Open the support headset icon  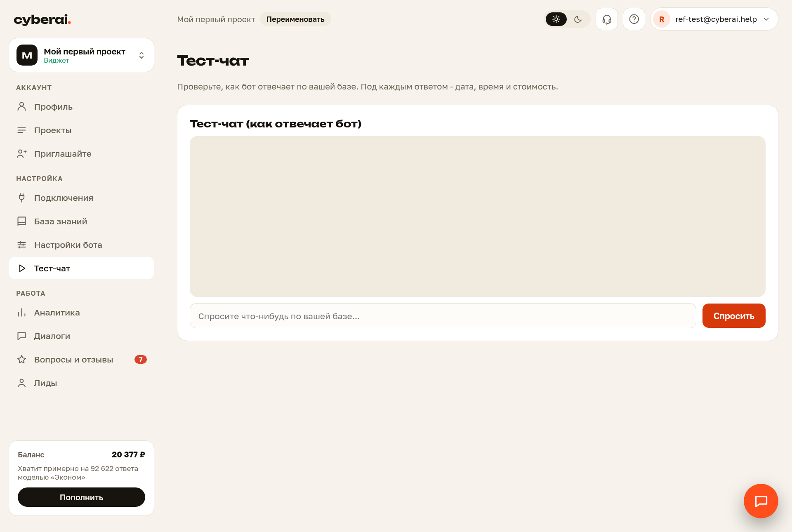pyautogui.click(x=606, y=19)
